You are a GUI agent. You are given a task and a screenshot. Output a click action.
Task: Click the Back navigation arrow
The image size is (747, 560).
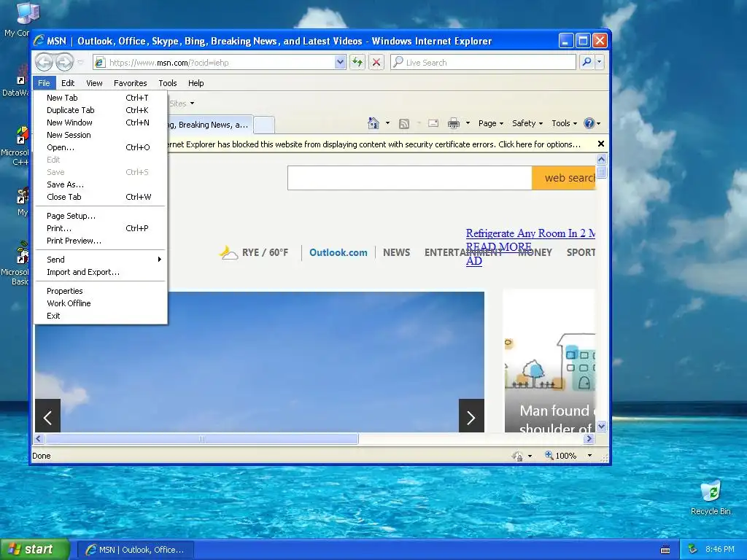coord(44,62)
